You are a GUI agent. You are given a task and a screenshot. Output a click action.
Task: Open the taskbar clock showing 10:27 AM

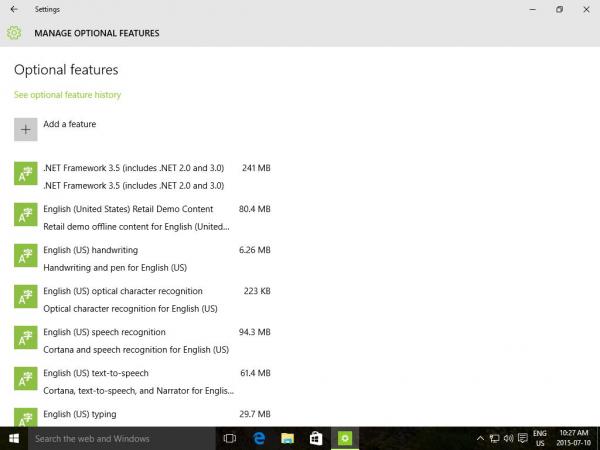pyautogui.click(x=575, y=438)
